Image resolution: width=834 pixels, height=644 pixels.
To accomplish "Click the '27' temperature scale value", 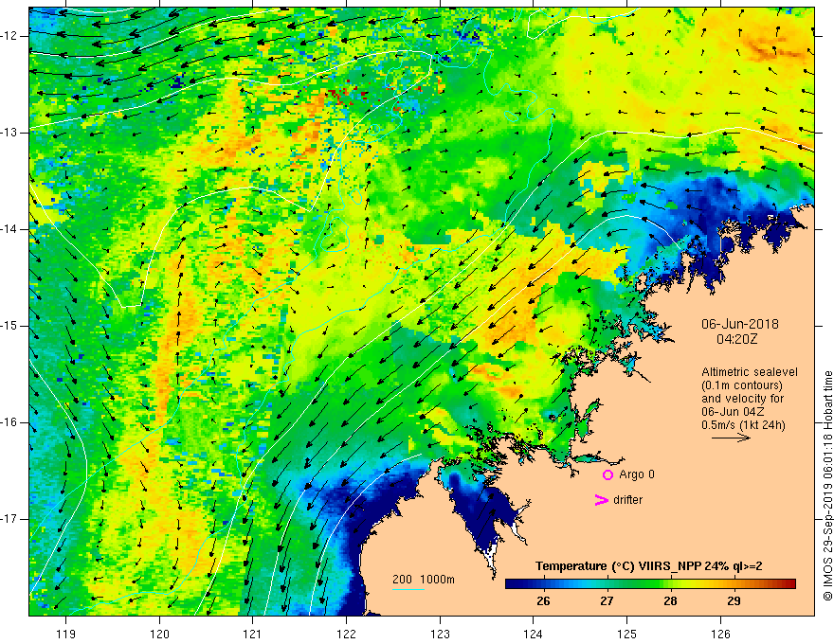I will 607,601.
